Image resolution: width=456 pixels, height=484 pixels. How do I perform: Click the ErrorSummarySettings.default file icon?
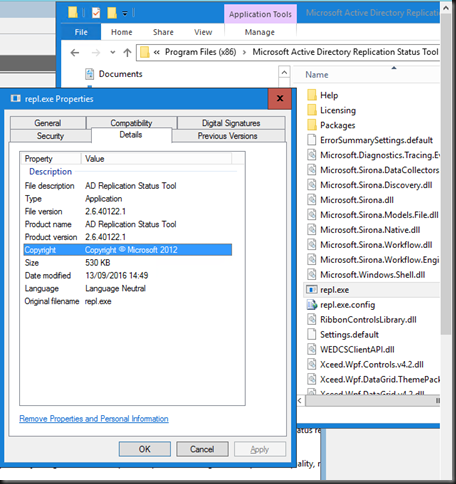[312, 140]
